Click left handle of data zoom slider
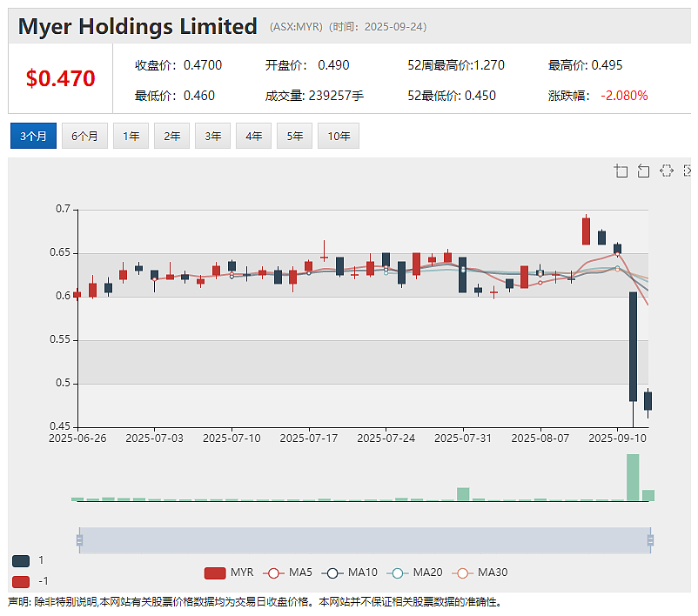 80,540
